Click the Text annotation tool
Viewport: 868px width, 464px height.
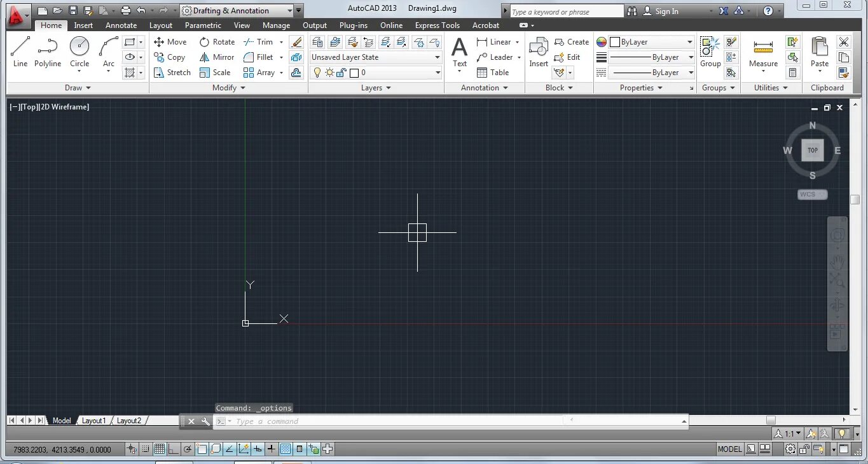(459, 52)
